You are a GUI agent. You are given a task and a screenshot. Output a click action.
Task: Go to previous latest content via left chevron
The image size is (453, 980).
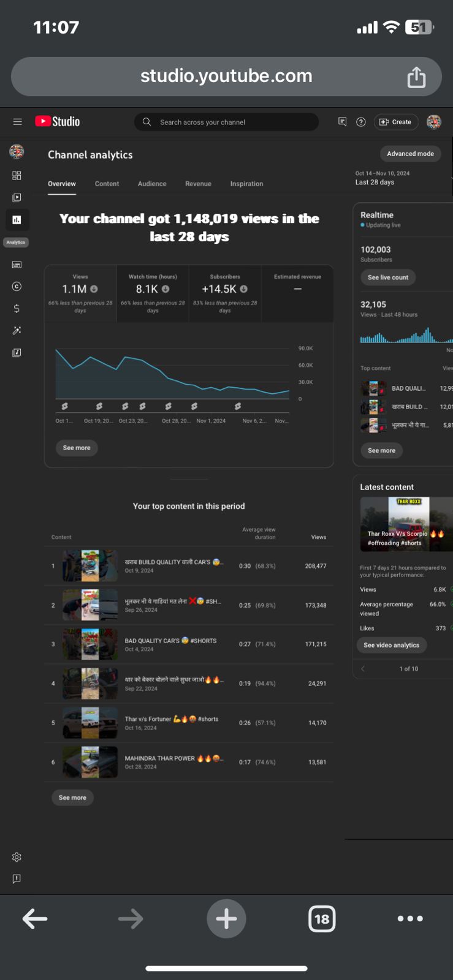pyautogui.click(x=363, y=668)
